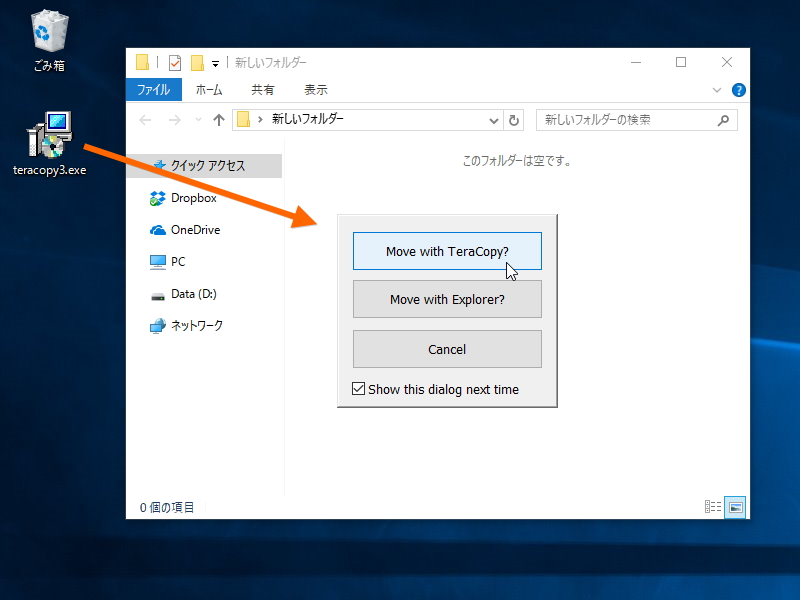Image resolution: width=800 pixels, height=600 pixels.
Task: Open Dropbox in navigation pane
Action: (193, 198)
